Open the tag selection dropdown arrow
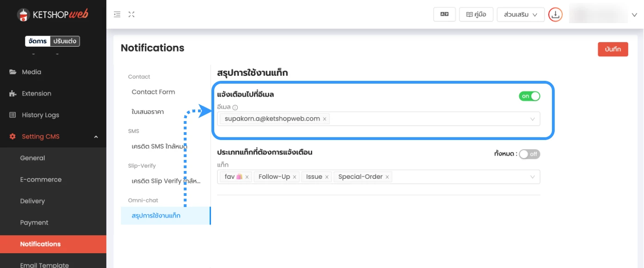The width and height of the screenshot is (644, 268). [533, 177]
